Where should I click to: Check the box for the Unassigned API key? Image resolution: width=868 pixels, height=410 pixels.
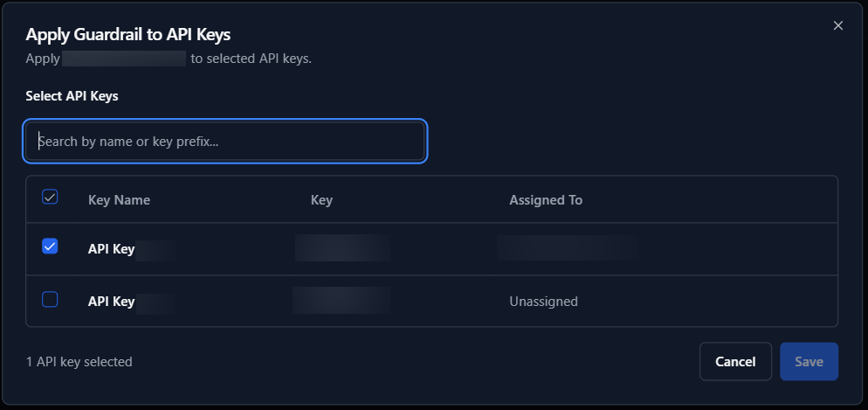pos(50,300)
